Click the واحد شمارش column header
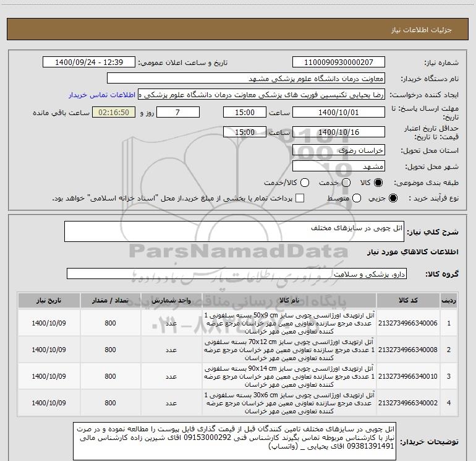476x461 pixels. (x=171, y=301)
